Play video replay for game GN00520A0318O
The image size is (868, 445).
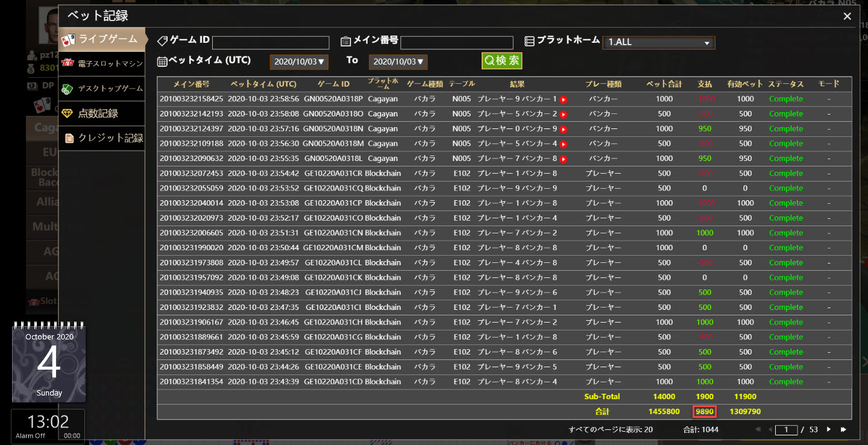(563, 114)
